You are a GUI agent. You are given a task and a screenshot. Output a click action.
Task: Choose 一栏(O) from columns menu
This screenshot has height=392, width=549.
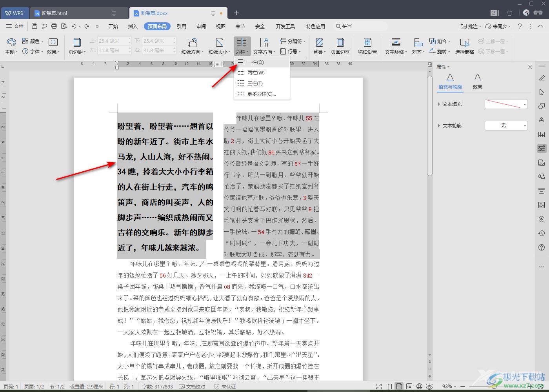coord(262,62)
